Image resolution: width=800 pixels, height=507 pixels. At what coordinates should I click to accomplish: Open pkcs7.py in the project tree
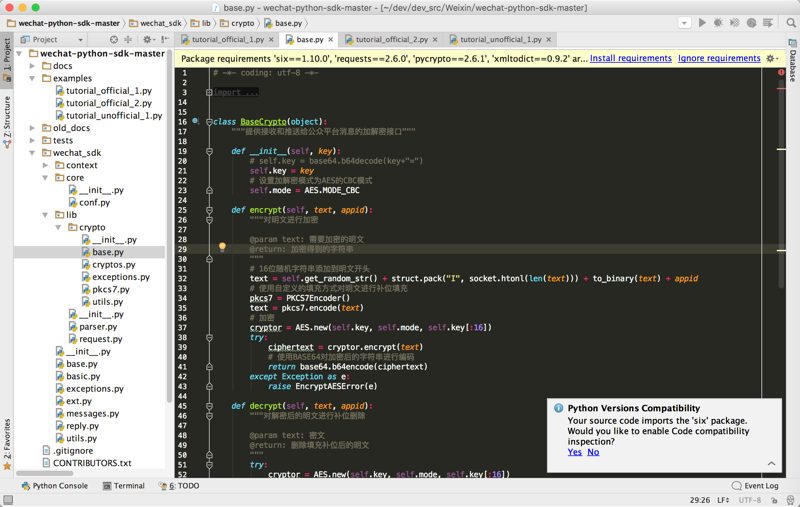point(110,289)
